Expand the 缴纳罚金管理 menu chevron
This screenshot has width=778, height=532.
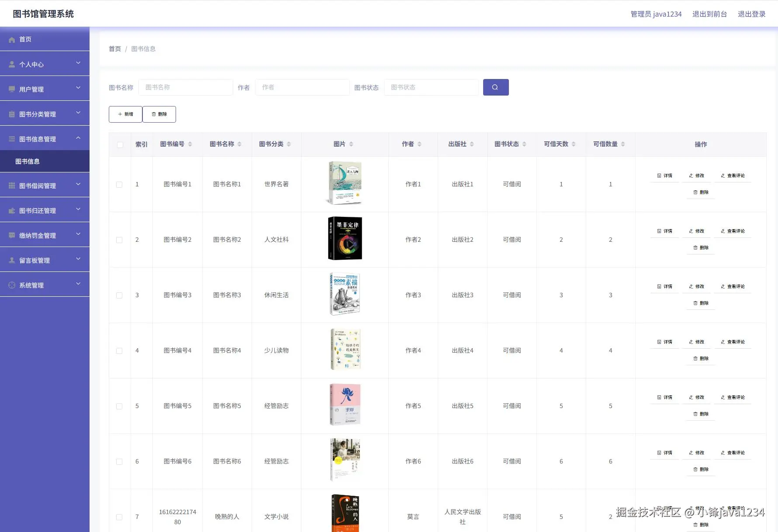(x=78, y=234)
